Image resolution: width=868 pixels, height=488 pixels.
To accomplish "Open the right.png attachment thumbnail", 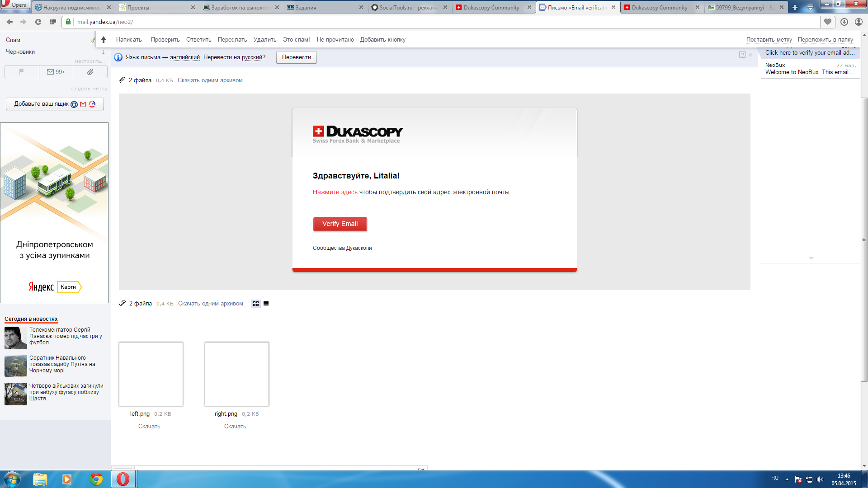I will (x=237, y=374).
